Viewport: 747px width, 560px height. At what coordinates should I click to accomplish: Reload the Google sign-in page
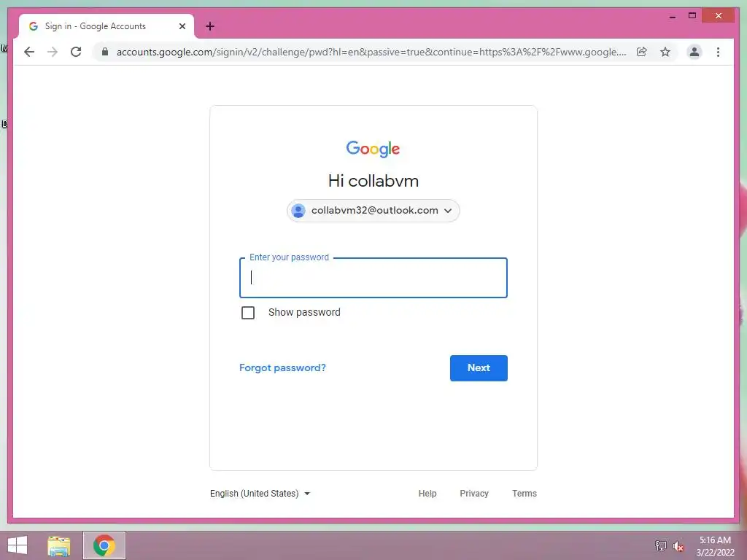[x=76, y=52]
